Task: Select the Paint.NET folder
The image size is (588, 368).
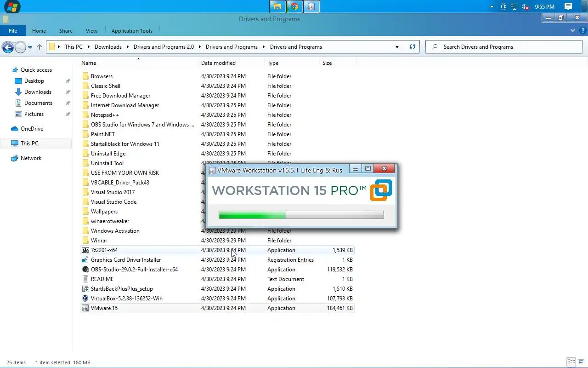Action: click(x=103, y=134)
